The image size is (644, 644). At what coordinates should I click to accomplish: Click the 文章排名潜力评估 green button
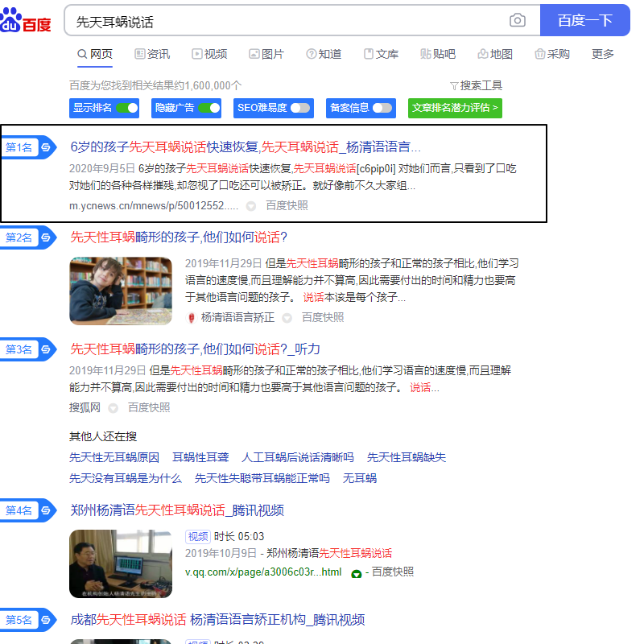click(455, 108)
